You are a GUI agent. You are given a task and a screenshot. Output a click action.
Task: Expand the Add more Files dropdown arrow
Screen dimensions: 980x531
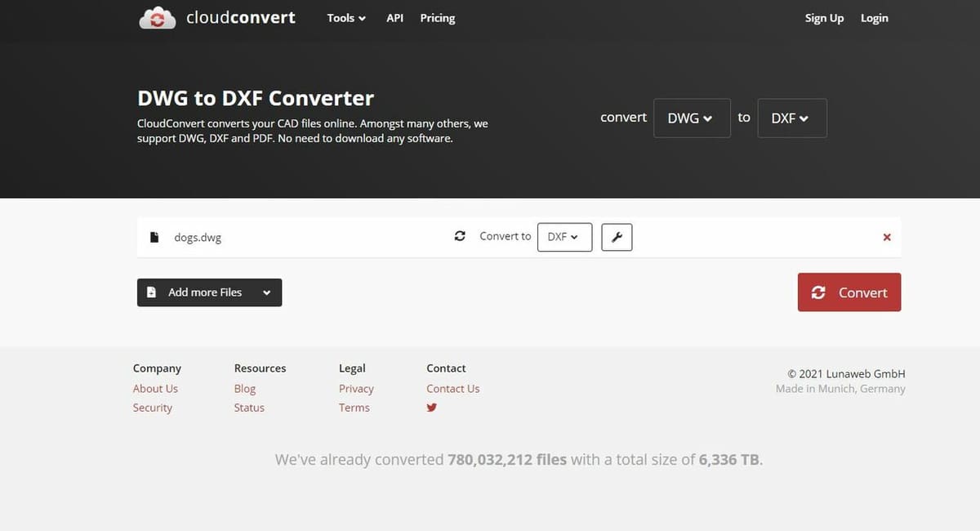[x=267, y=292]
